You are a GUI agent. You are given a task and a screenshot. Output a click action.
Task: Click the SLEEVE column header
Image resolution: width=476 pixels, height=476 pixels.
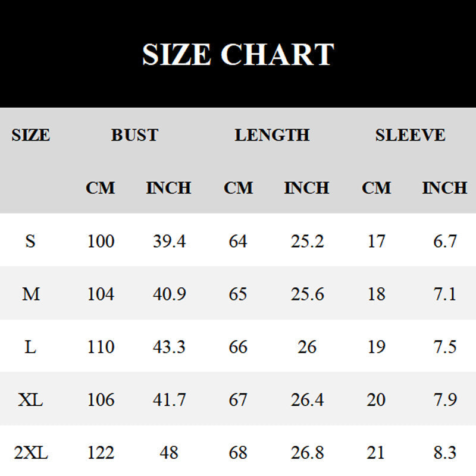pos(410,135)
